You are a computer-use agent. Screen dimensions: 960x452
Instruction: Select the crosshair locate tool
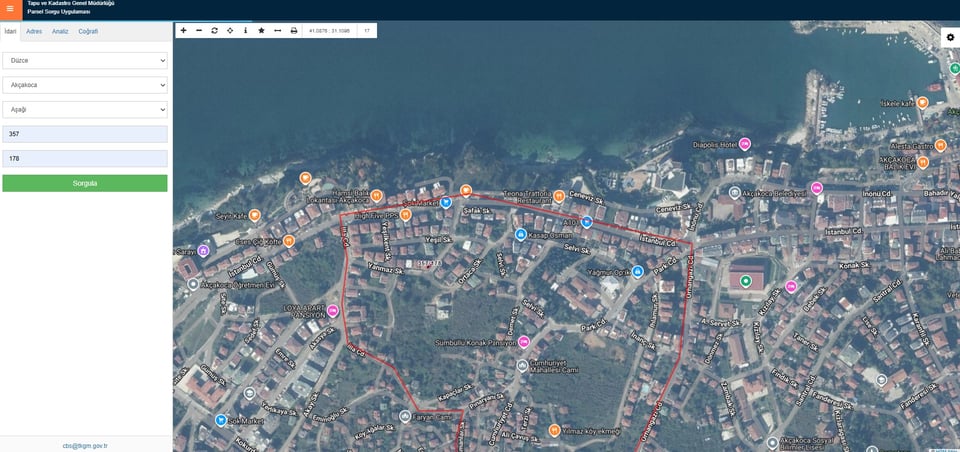click(230, 31)
